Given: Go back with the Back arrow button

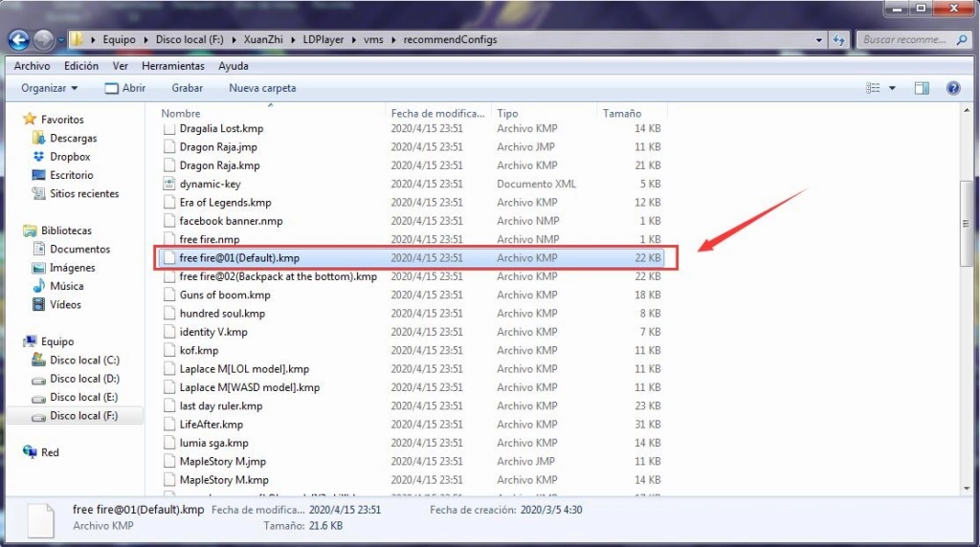Looking at the screenshot, I should pos(19,40).
